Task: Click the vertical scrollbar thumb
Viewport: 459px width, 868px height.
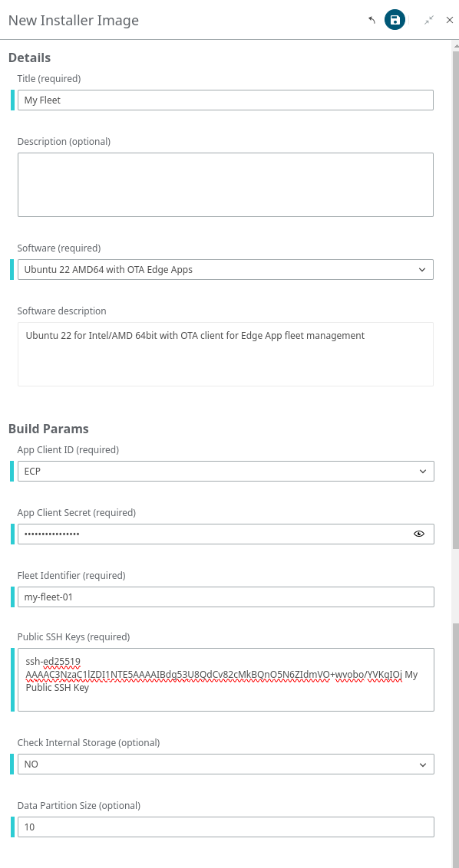Action: tap(456, 299)
